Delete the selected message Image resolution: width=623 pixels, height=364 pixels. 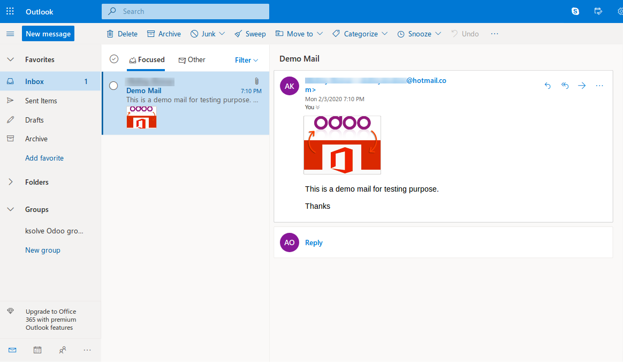[122, 34]
